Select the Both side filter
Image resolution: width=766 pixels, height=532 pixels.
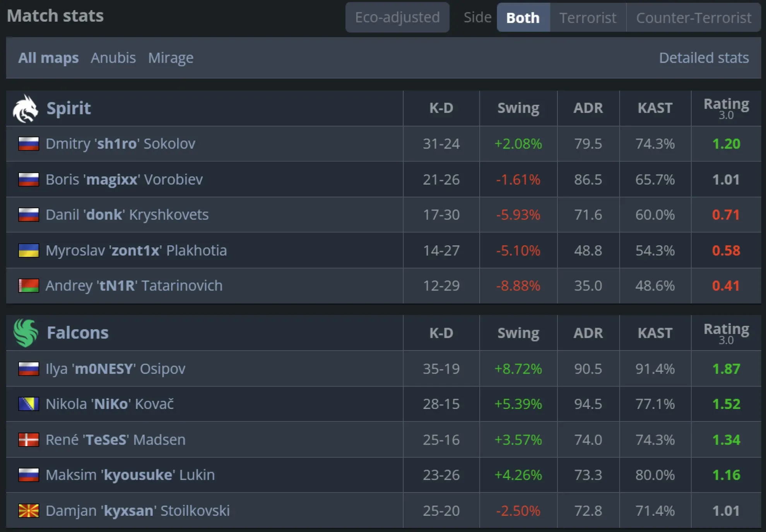pyautogui.click(x=523, y=18)
